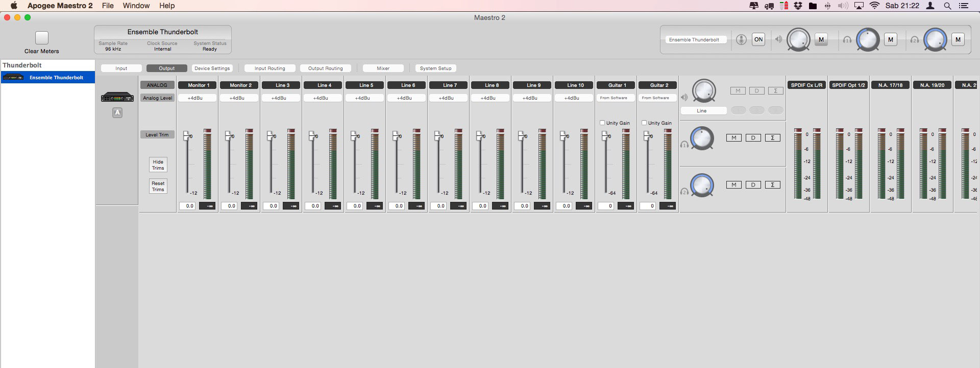Open Guitar 1 'From Software' source dropdown
This screenshot has height=368, width=980.
[x=616, y=98]
